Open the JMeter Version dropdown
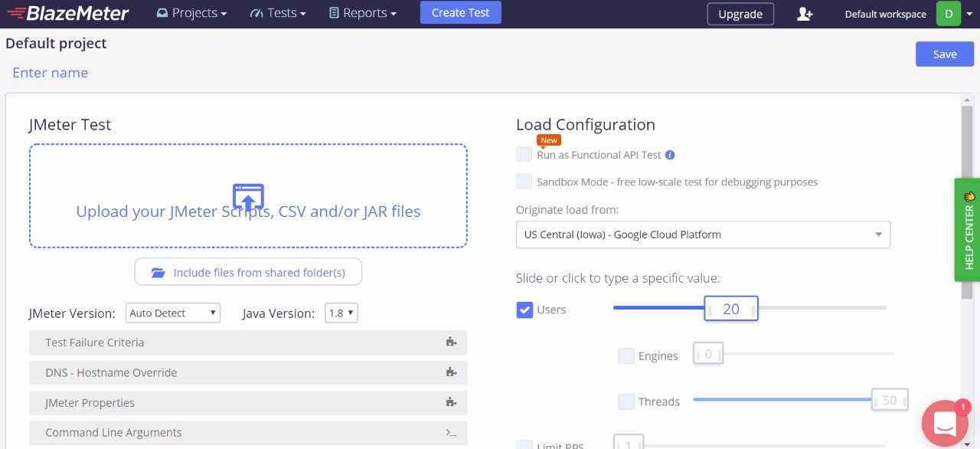The image size is (980, 449). pos(172,313)
